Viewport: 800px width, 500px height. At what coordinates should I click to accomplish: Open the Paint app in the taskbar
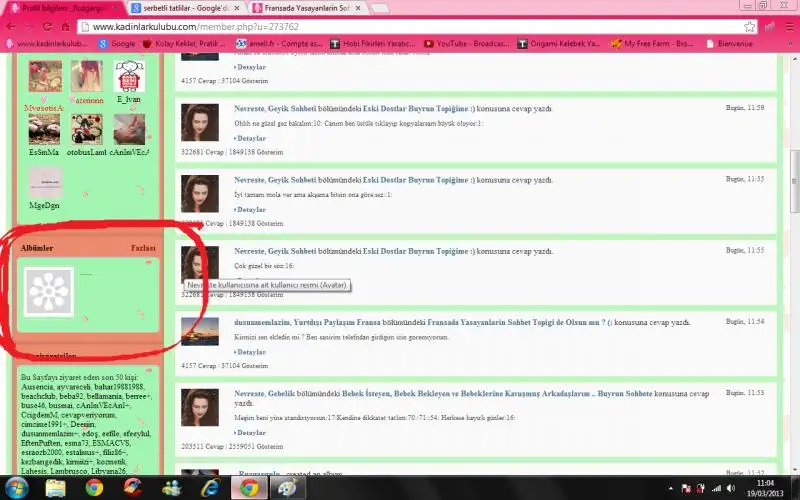(287, 488)
